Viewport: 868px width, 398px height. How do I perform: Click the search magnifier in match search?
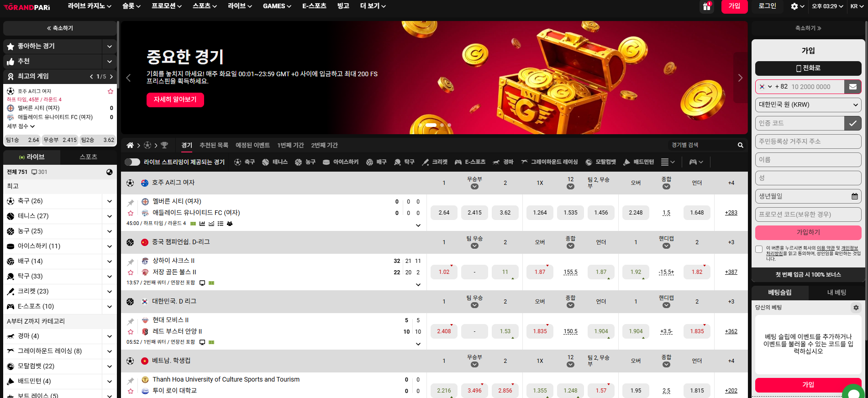tap(740, 145)
